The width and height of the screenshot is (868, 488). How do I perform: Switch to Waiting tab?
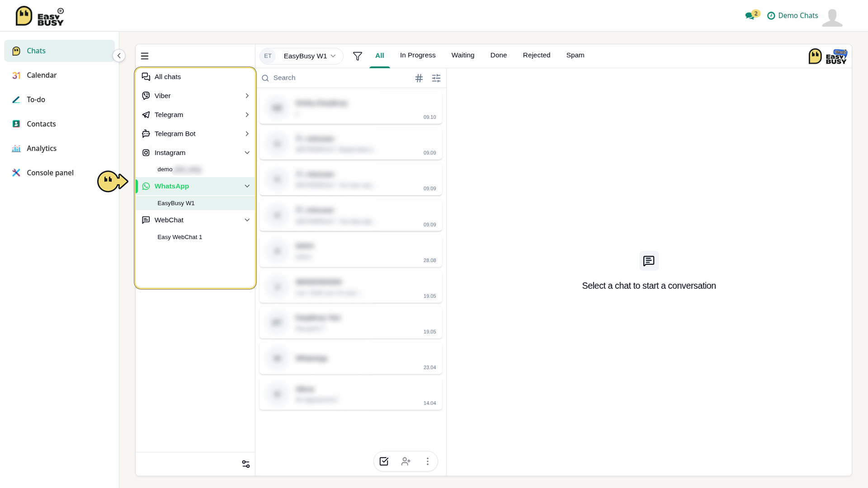point(463,55)
